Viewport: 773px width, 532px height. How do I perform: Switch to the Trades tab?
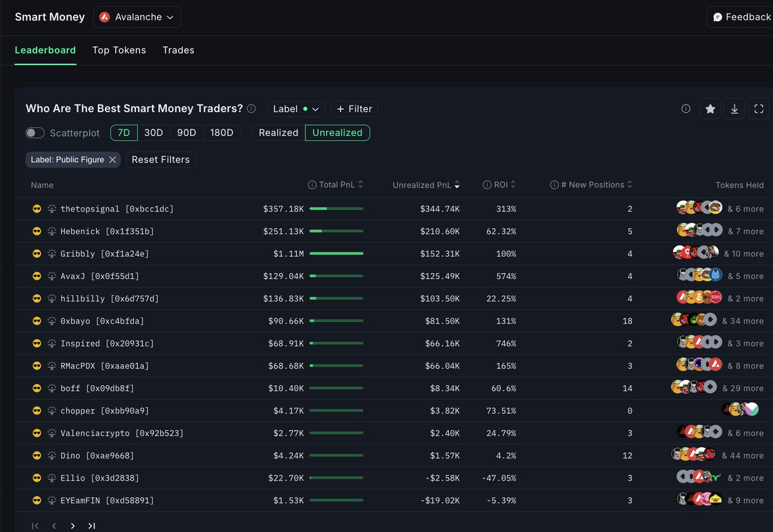[x=178, y=50]
